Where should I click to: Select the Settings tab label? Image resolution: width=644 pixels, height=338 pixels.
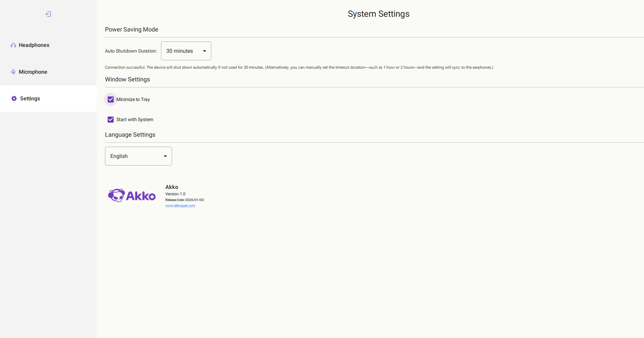click(30, 98)
